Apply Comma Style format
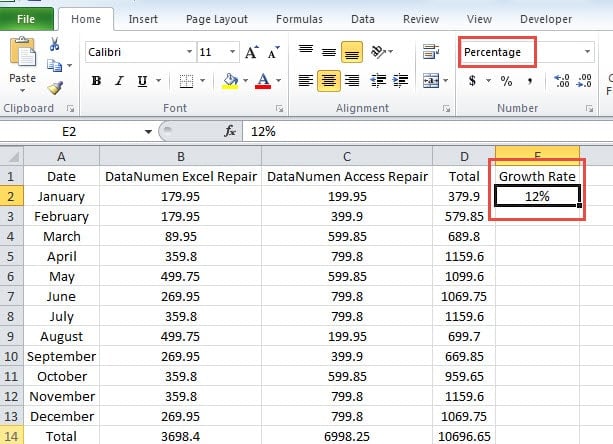Image resolution: width=613 pixels, height=444 pixels. (530, 81)
